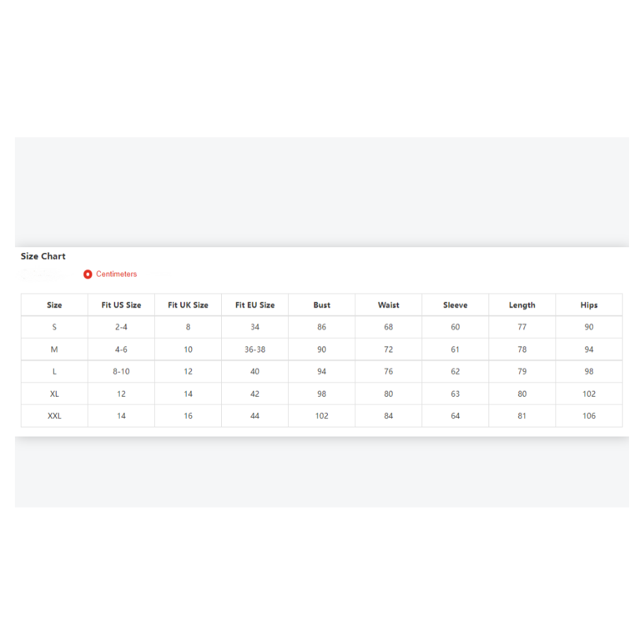This screenshot has width=644, height=644.
Task: Click the Fit UK Size column header
Action: click(x=188, y=305)
